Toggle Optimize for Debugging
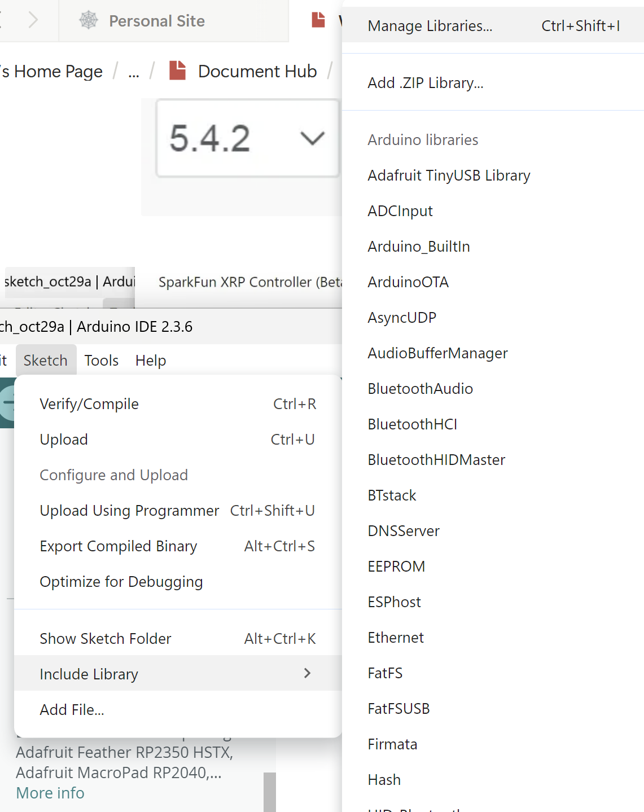This screenshot has width=644, height=812. pyautogui.click(x=121, y=582)
